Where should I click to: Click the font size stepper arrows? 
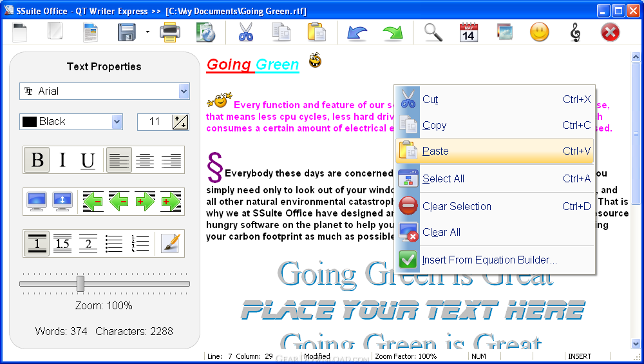point(180,122)
